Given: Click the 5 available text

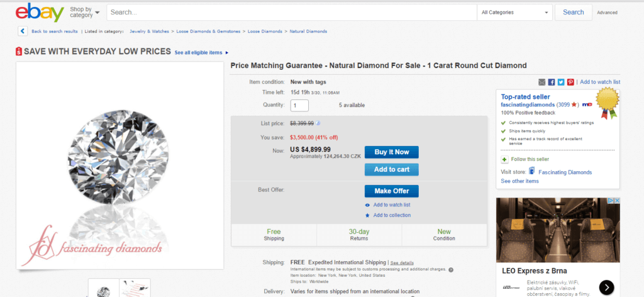Looking at the screenshot, I should coord(352,106).
